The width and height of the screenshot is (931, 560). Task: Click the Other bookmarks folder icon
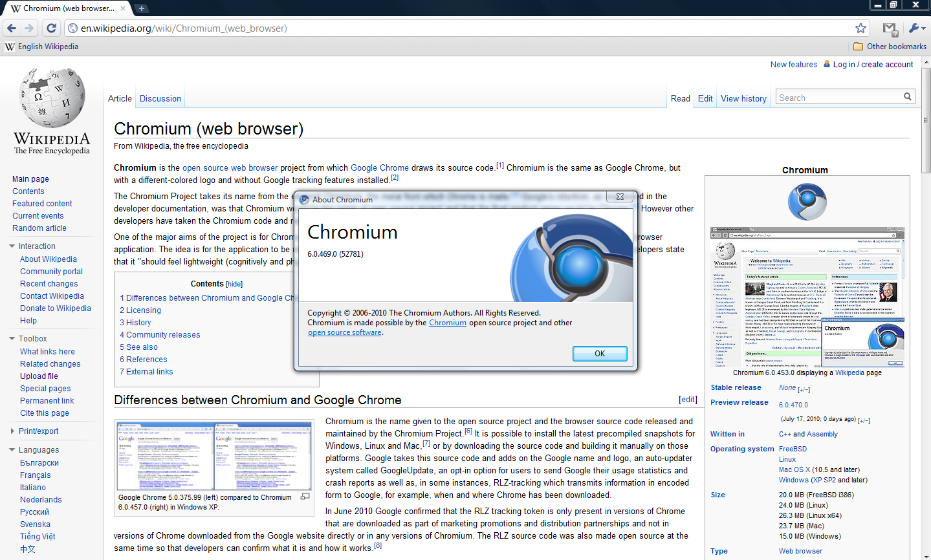(858, 47)
